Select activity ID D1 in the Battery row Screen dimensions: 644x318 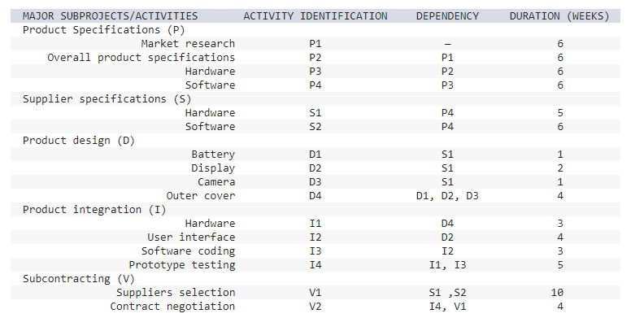(x=315, y=155)
